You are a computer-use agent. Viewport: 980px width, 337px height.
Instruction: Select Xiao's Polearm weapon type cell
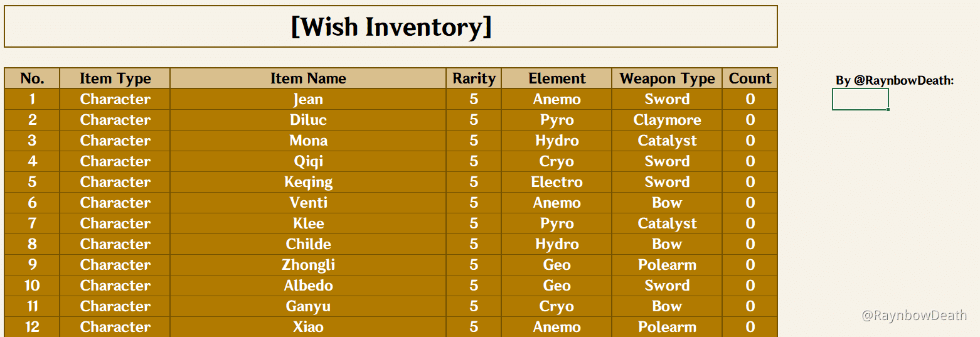pos(667,327)
